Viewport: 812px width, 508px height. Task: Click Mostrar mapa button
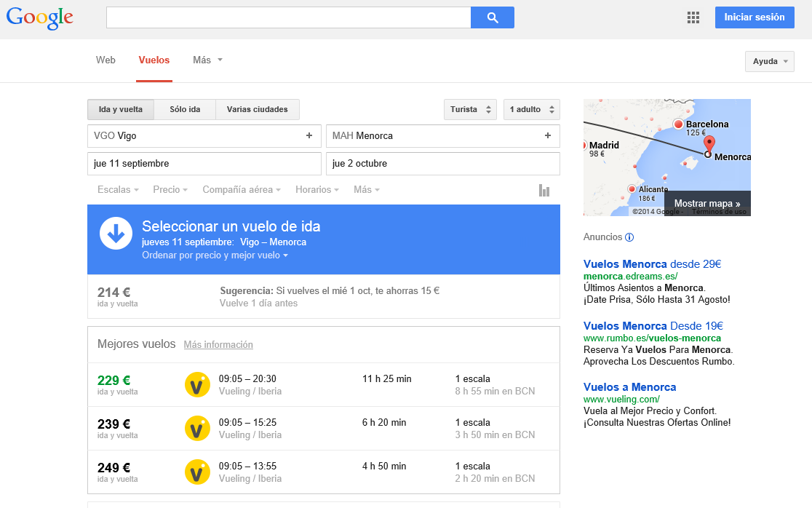pos(707,204)
